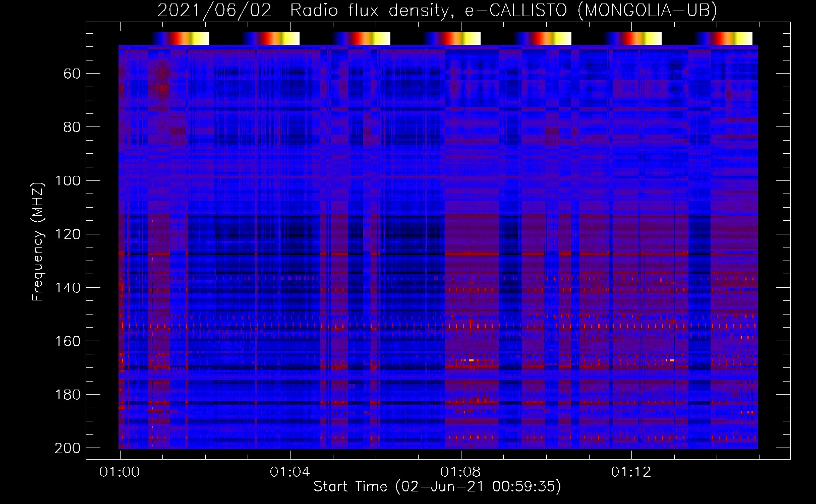Image resolution: width=816 pixels, height=504 pixels.
Task: Click the plot title mentioning e-CALLISTO MONGOLIA-UB
Action: [x=437, y=11]
